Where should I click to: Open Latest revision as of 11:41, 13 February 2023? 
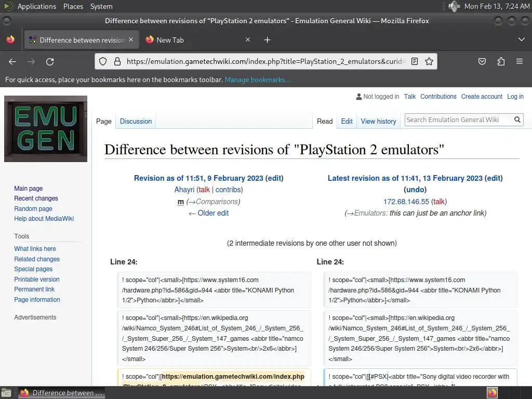(x=405, y=178)
